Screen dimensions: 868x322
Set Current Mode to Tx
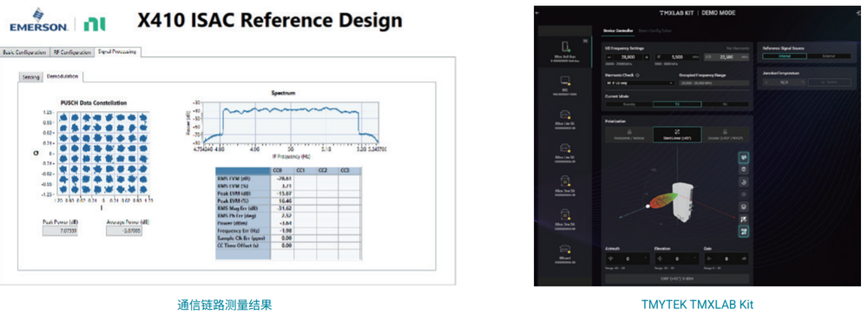click(677, 104)
